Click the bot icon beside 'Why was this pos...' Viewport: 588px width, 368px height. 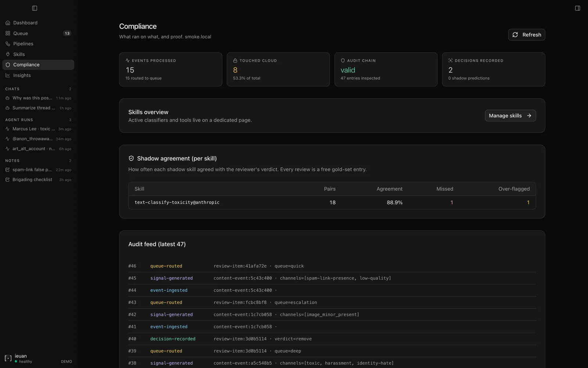(x=7, y=98)
